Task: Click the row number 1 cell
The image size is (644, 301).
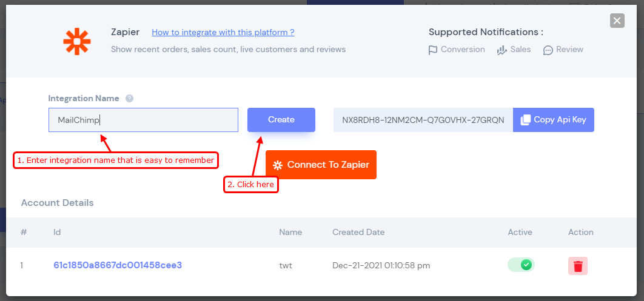Action: (x=22, y=266)
